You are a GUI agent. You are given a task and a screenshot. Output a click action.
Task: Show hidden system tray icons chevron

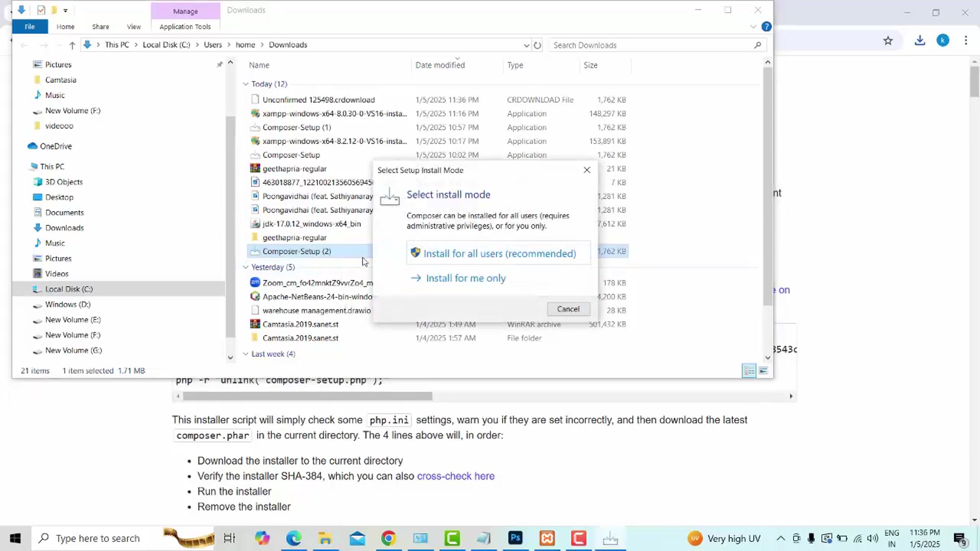[x=780, y=538]
